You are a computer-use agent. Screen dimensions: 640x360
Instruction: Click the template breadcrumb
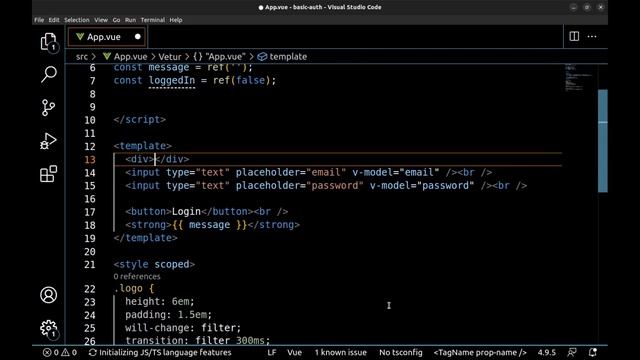[x=282, y=57]
